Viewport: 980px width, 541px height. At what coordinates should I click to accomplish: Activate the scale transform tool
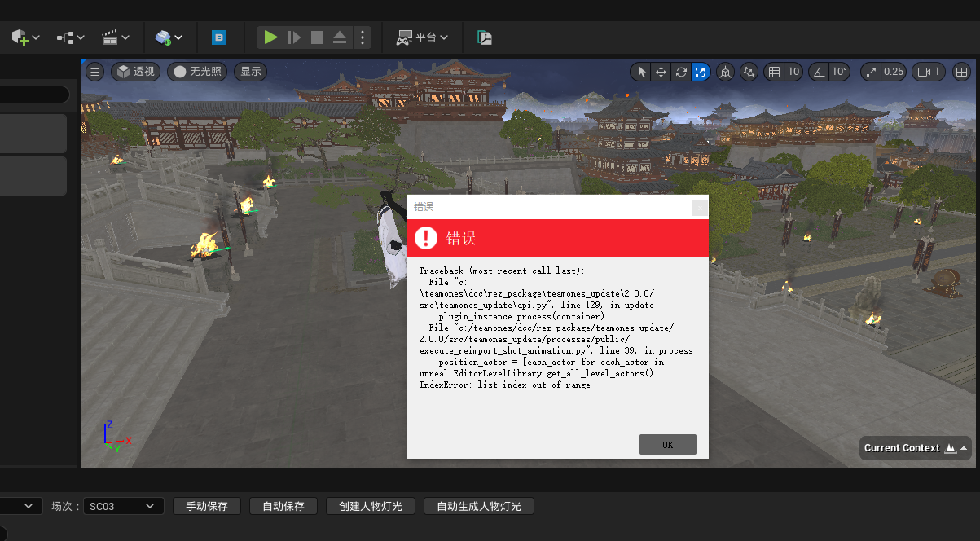point(700,72)
